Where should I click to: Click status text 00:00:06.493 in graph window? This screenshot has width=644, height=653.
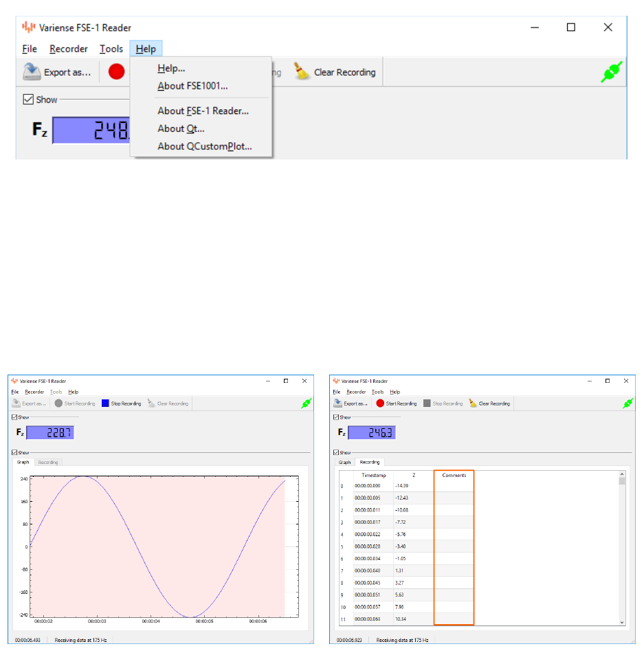[27, 640]
